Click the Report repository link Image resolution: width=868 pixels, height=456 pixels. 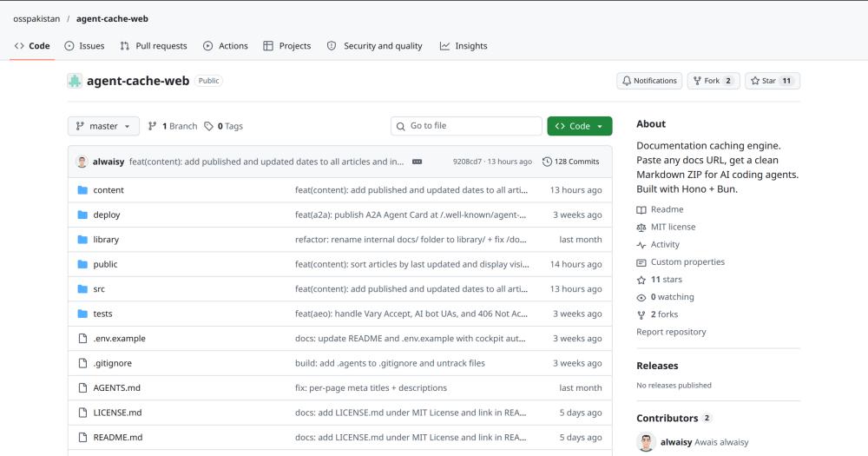(671, 332)
